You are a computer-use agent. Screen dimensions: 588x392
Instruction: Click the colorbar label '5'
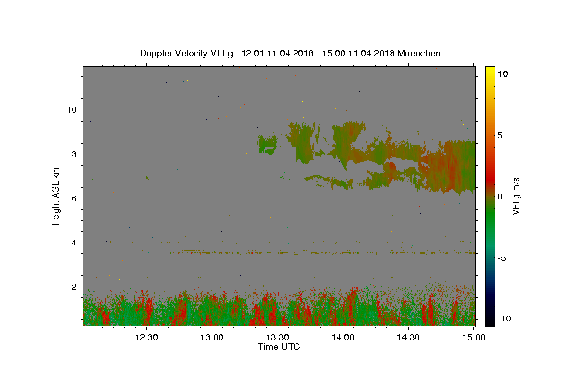[x=500, y=135]
